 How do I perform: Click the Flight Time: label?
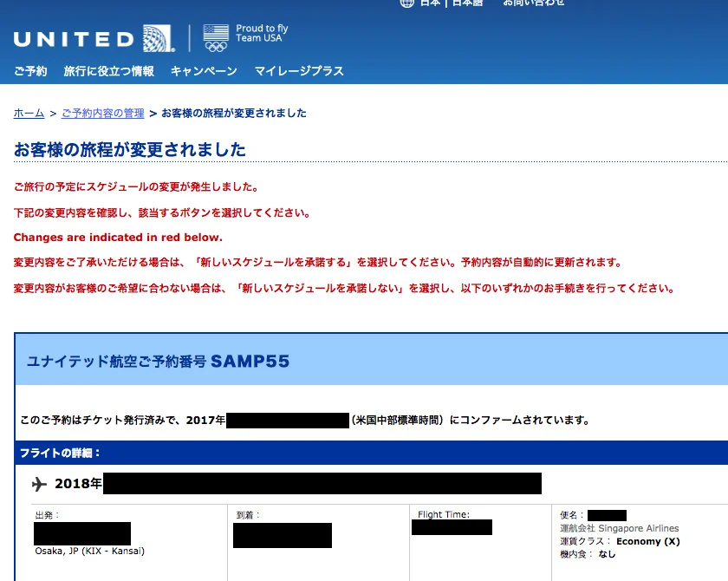(x=444, y=514)
